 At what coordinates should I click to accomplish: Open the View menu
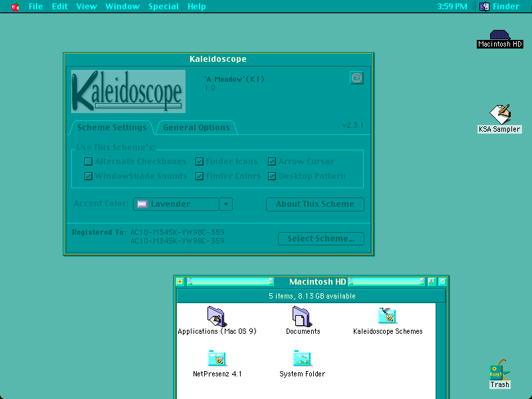(x=86, y=7)
